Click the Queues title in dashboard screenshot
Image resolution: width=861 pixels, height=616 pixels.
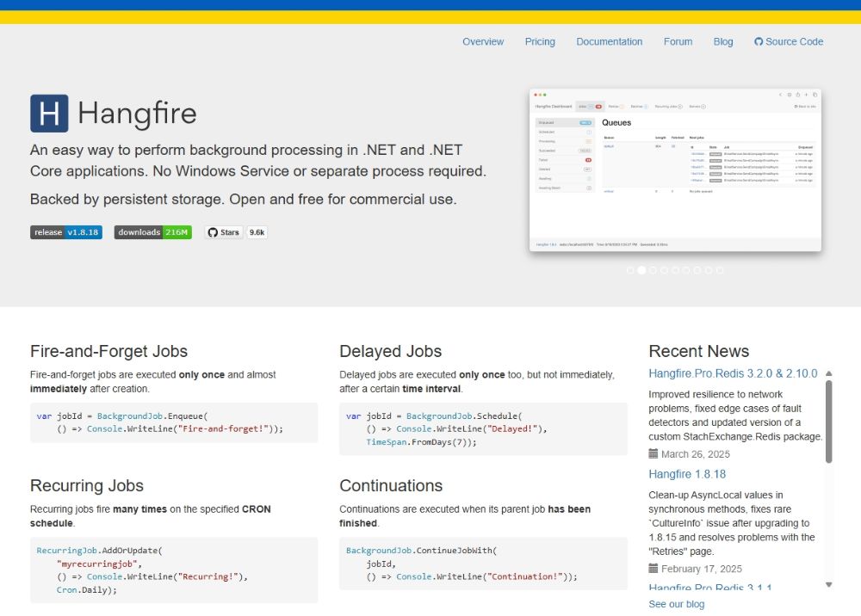click(x=616, y=122)
